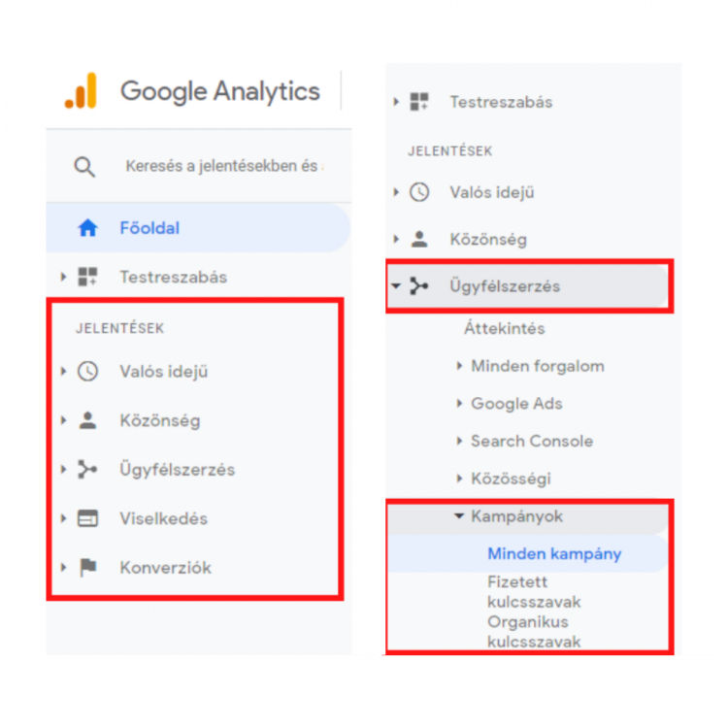Click the Főoldal home icon
Viewport: 728px width, 728px height.
tap(87, 228)
